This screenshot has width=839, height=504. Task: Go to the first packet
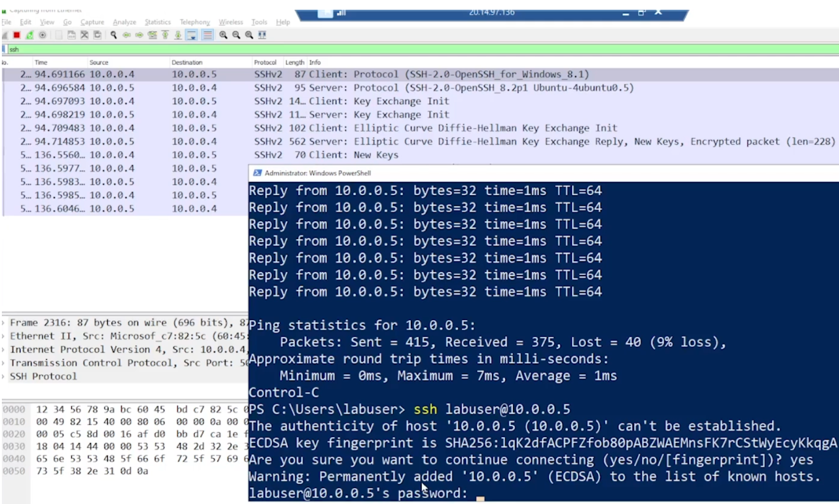[x=165, y=35]
